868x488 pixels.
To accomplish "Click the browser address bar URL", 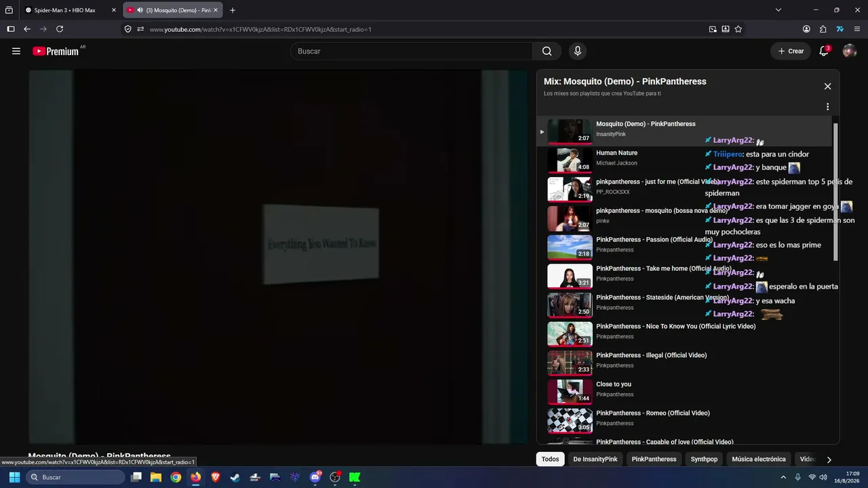I will pos(260,29).
